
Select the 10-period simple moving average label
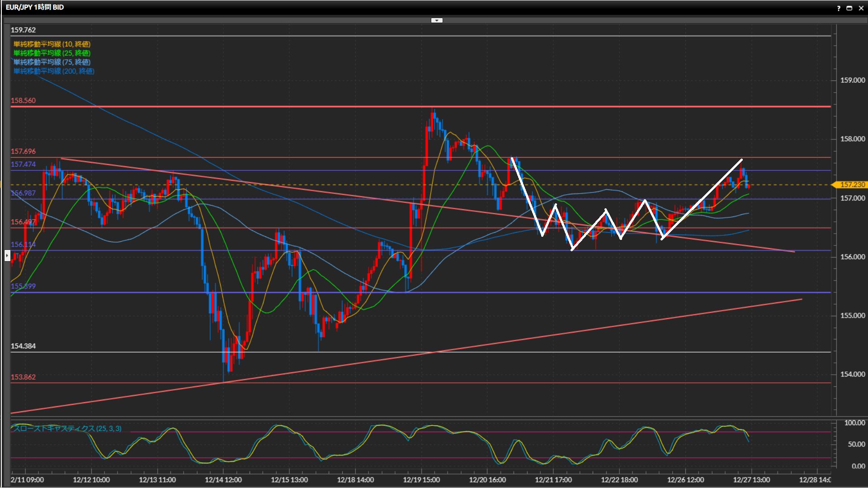pos(52,44)
